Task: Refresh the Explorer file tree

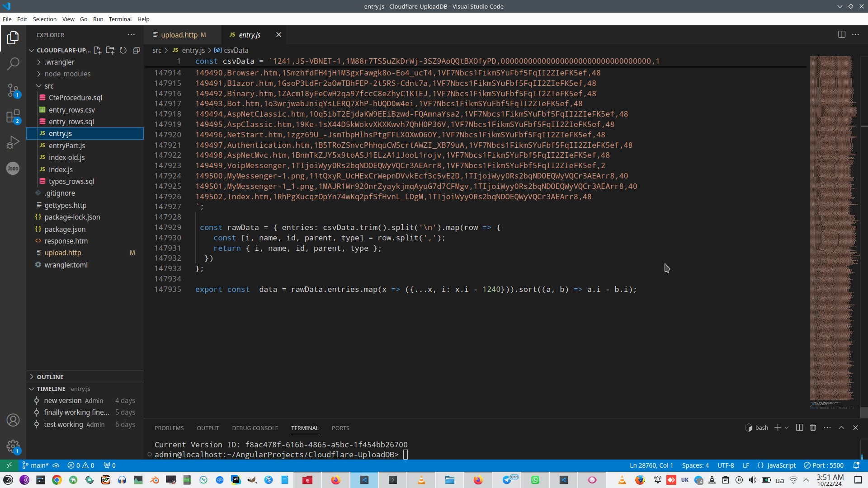Action: click(x=123, y=50)
